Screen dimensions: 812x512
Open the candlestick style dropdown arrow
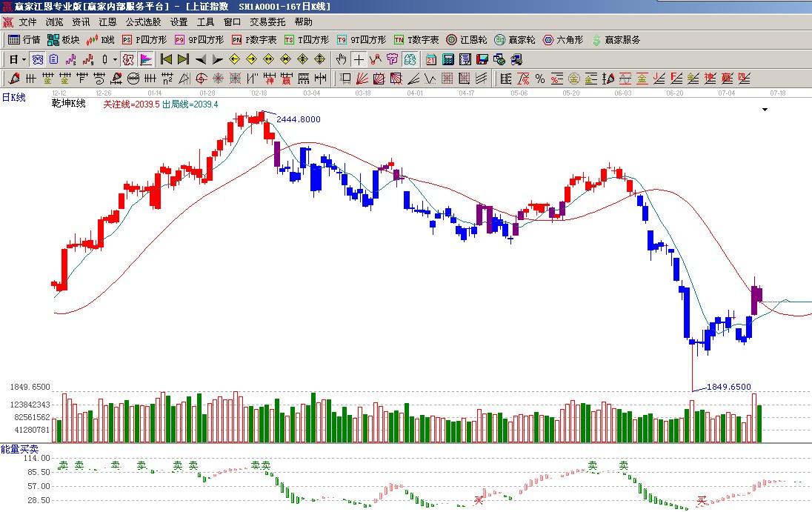coord(115,59)
